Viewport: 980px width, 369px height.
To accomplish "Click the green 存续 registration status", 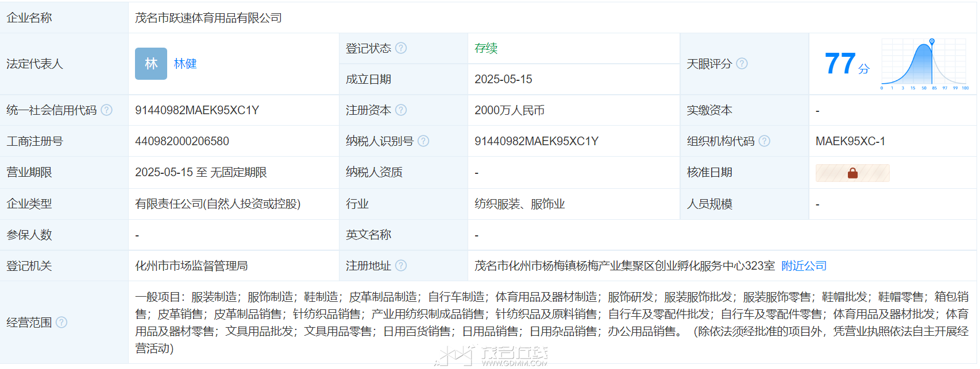I will (486, 48).
